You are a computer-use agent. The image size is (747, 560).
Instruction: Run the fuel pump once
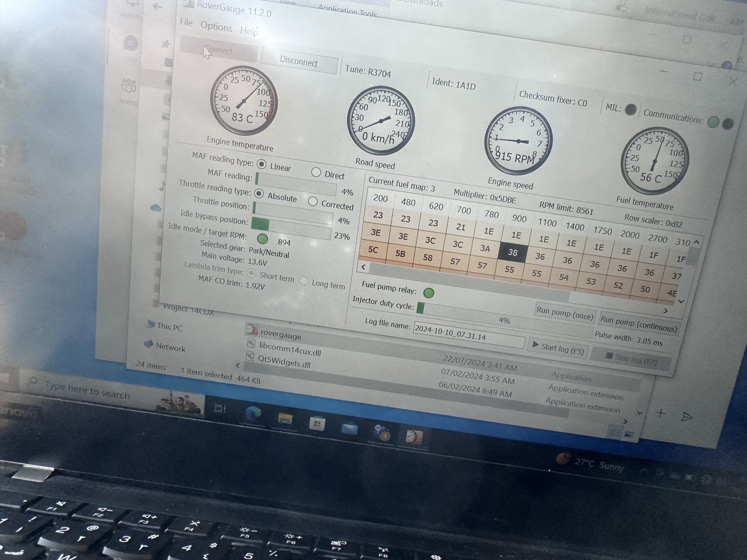564,313
